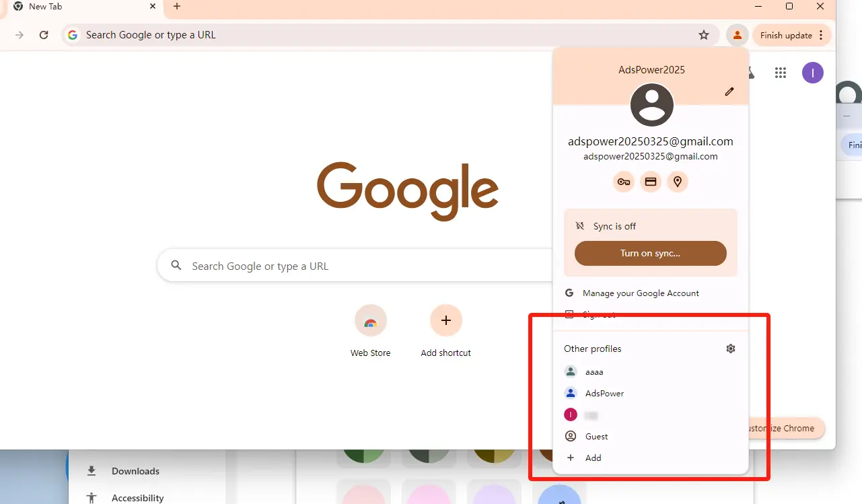Click the address bar input

pyautogui.click(x=390, y=35)
